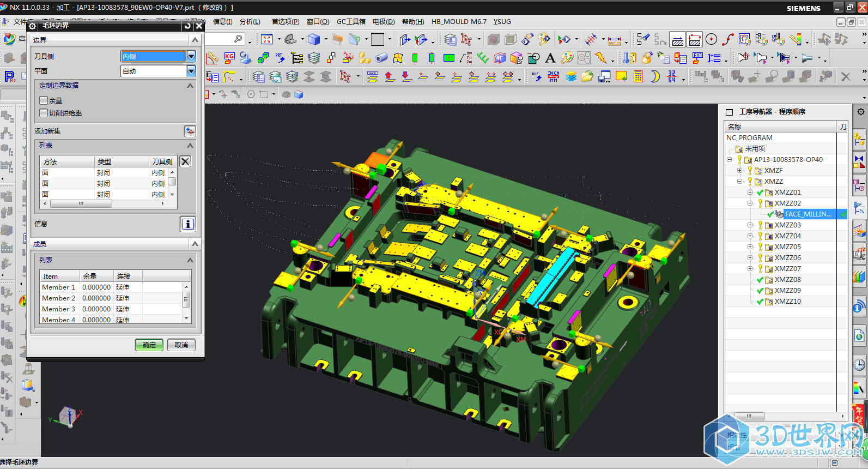The image size is (868, 469).
Task: Click the Fit view toolbar icon
Action: pos(266,39)
